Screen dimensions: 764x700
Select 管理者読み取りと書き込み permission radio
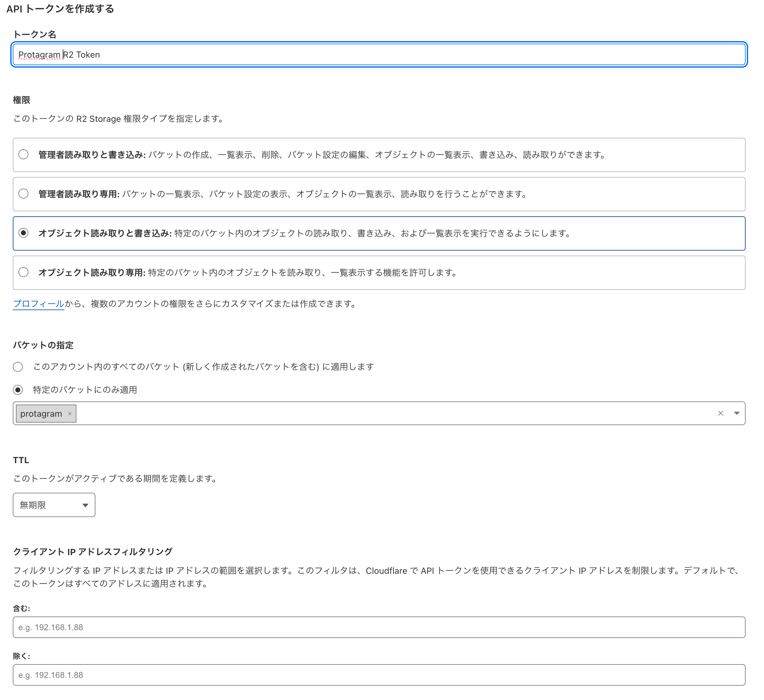point(23,155)
